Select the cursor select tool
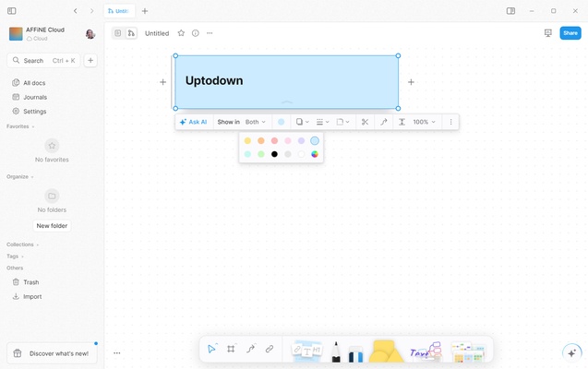Screen dimensions: 588x369 [x=211, y=349]
